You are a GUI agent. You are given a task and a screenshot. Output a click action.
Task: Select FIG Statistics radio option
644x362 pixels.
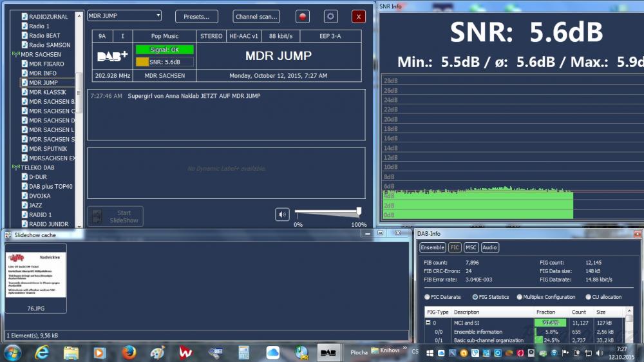[475, 297]
